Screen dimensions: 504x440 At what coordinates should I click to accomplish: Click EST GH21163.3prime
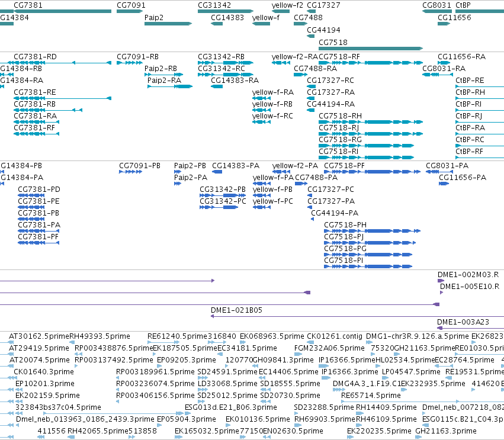[x=419, y=437]
